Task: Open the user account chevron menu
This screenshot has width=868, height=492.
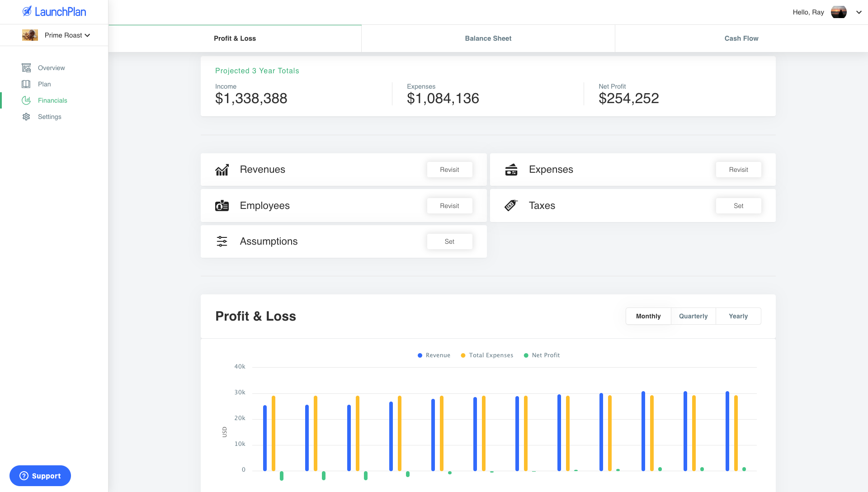Action: (859, 12)
